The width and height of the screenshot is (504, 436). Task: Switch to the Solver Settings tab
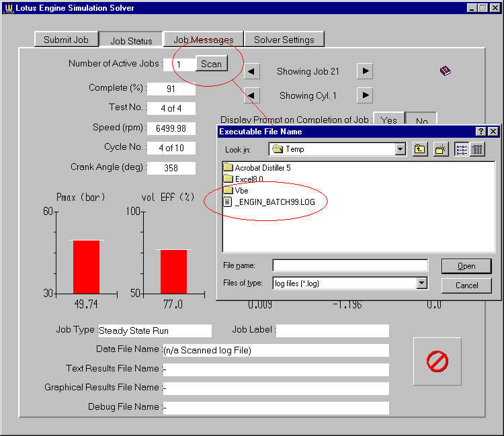(284, 40)
